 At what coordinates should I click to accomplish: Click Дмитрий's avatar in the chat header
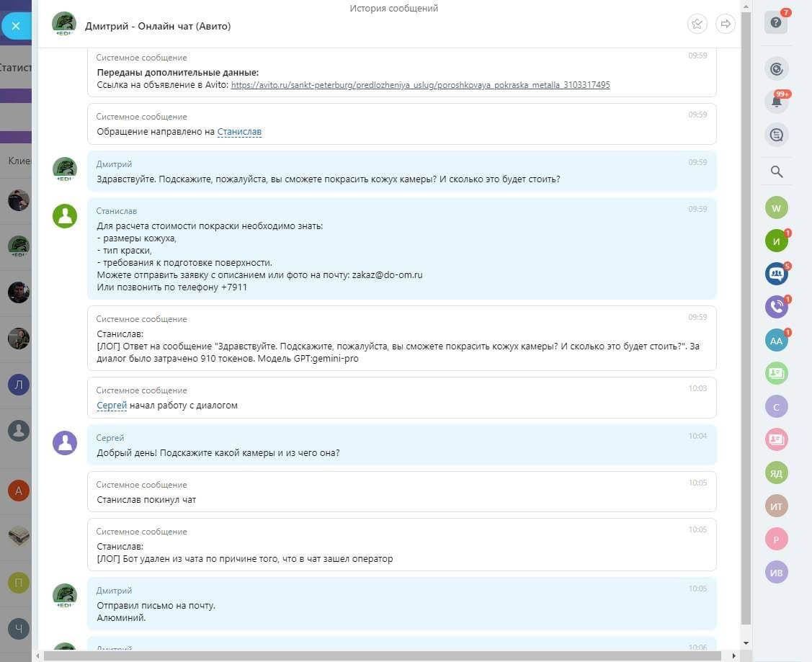(64, 24)
